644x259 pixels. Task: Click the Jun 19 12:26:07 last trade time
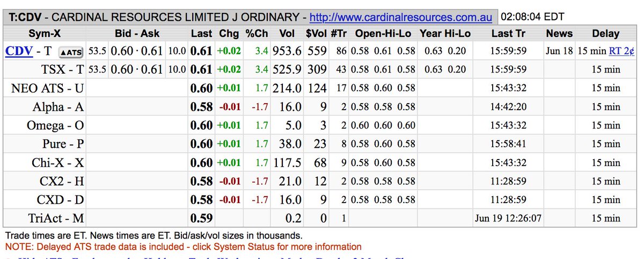coord(508,219)
